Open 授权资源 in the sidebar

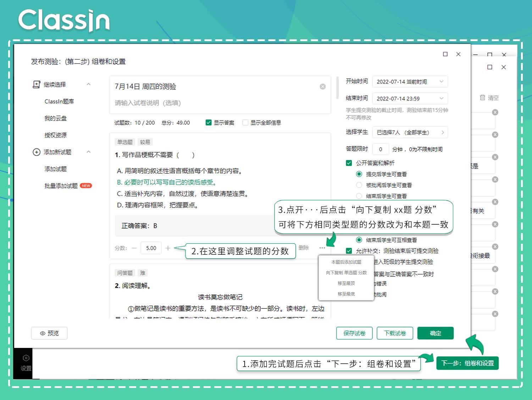55,135
